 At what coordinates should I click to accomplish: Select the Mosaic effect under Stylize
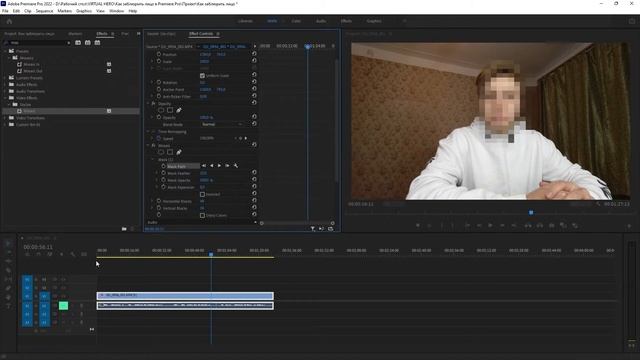click(x=29, y=111)
